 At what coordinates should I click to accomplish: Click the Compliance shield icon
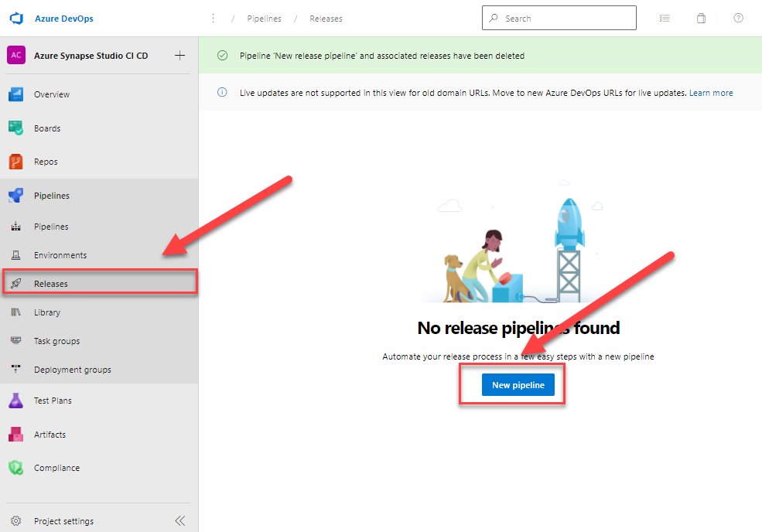(x=15, y=468)
